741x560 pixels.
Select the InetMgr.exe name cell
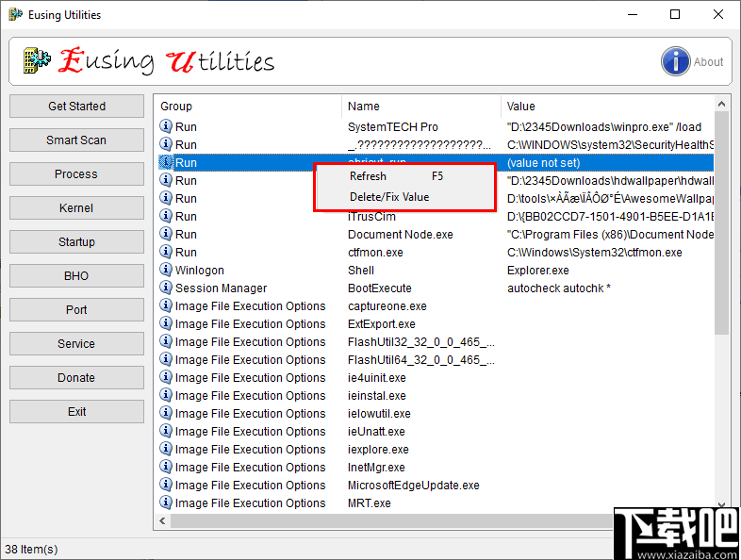coord(376,468)
